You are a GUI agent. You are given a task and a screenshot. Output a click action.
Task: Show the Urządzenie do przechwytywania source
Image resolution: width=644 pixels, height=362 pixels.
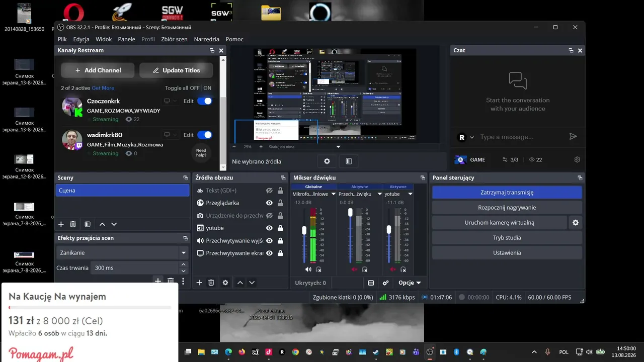269,216
